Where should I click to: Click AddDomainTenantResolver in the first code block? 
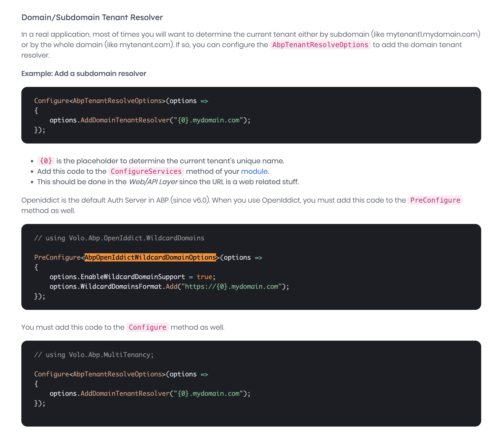(x=125, y=120)
